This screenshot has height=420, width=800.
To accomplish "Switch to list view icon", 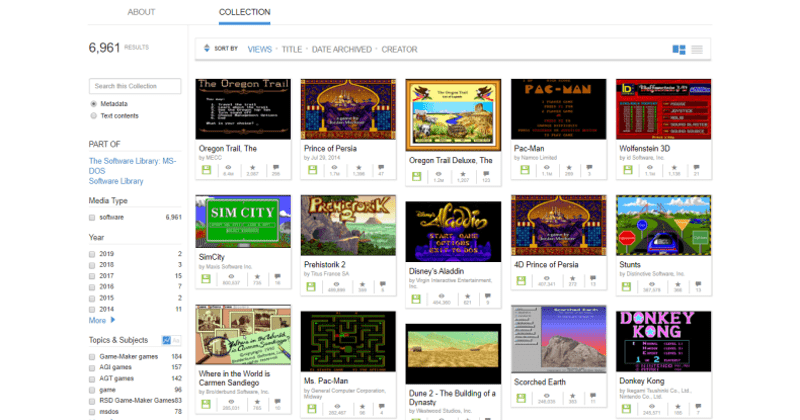I will [697, 50].
